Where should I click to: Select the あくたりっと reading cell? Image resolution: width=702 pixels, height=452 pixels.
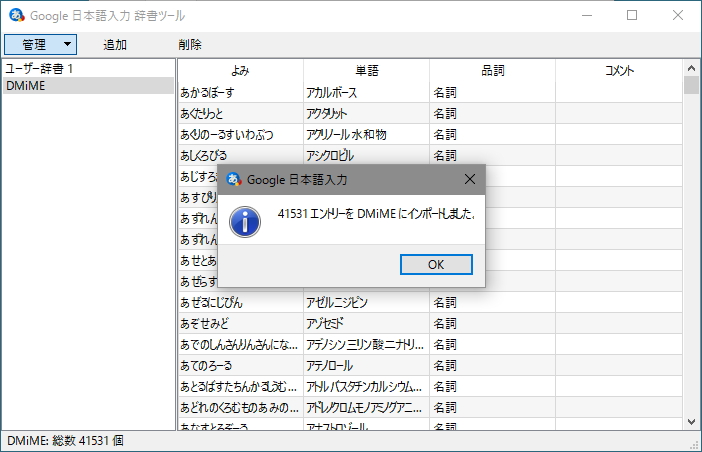[x=240, y=114]
